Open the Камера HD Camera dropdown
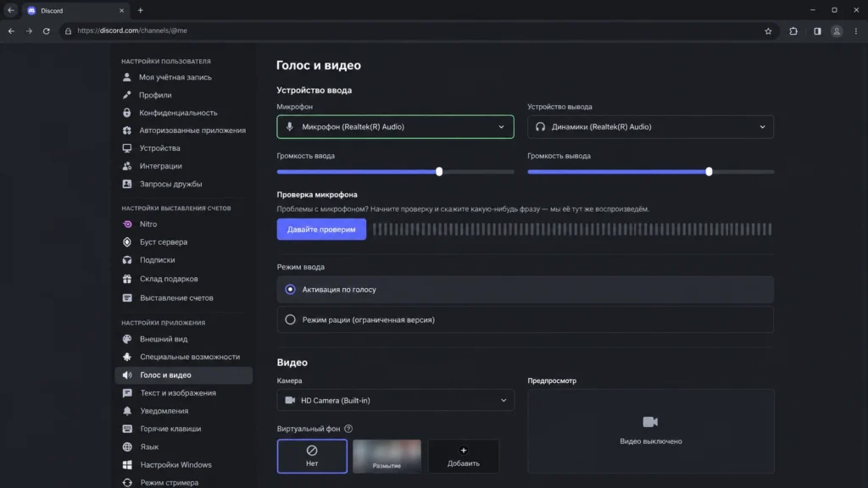 395,400
